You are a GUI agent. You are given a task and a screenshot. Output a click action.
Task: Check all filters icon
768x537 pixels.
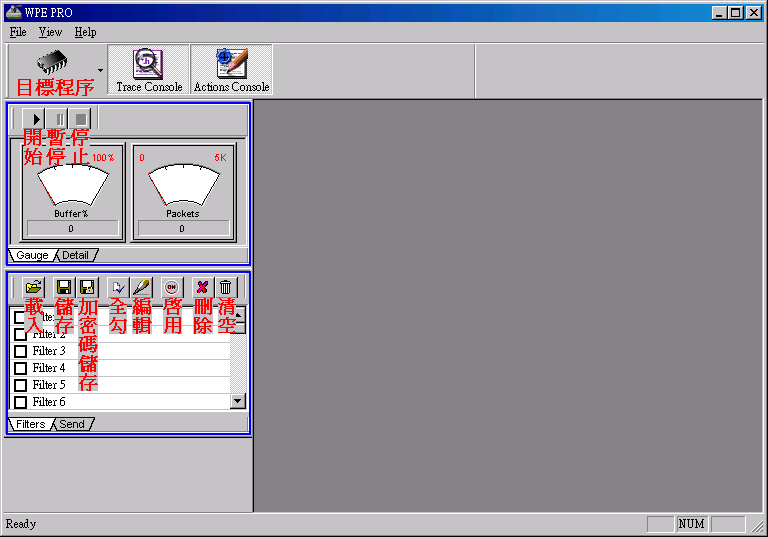point(118,287)
